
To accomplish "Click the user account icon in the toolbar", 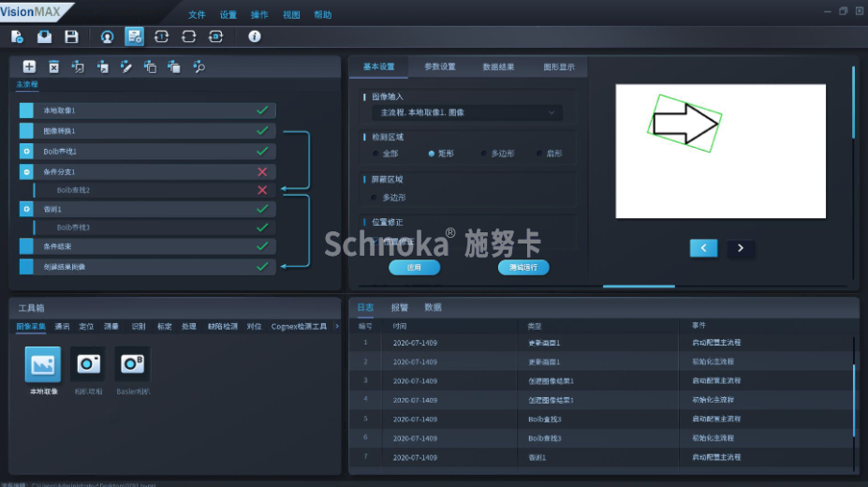I will [107, 37].
